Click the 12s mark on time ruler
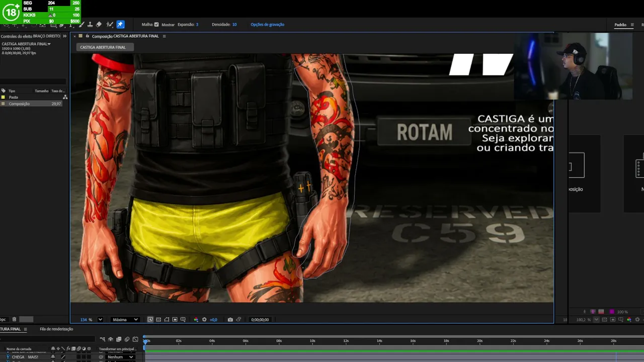The height and width of the screenshot is (362, 644). [x=346, y=341]
